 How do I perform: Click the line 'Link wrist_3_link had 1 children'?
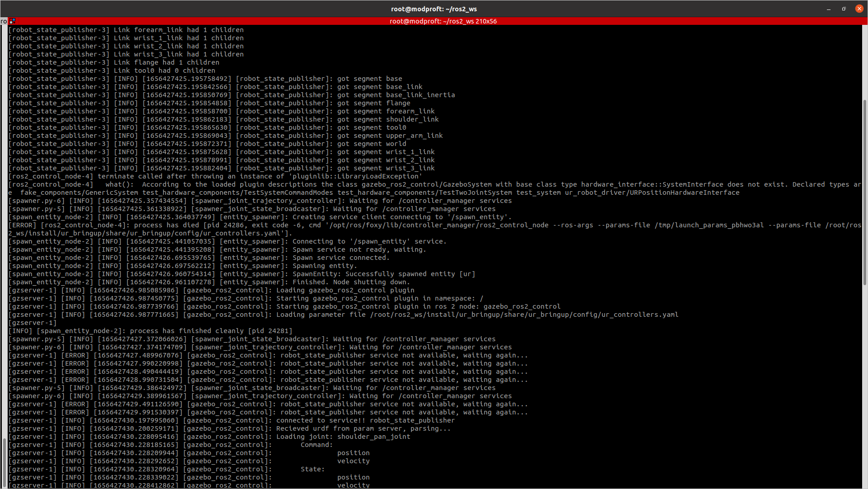point(178,54)
